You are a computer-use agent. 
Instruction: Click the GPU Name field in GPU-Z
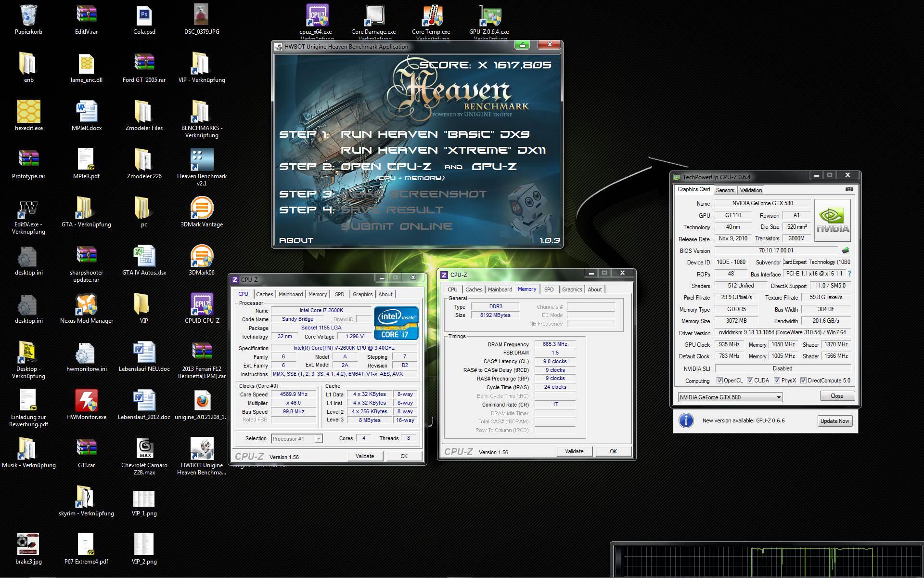tap(762, 203)
